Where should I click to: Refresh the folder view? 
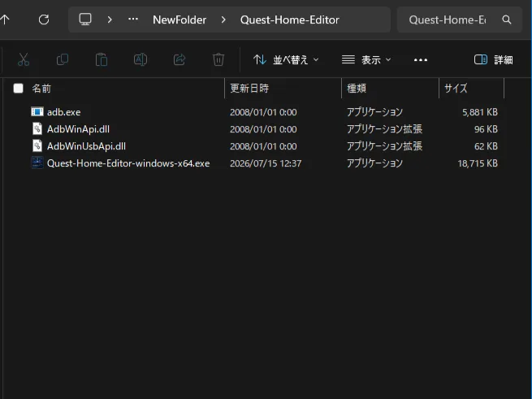(x=44, y=20)
